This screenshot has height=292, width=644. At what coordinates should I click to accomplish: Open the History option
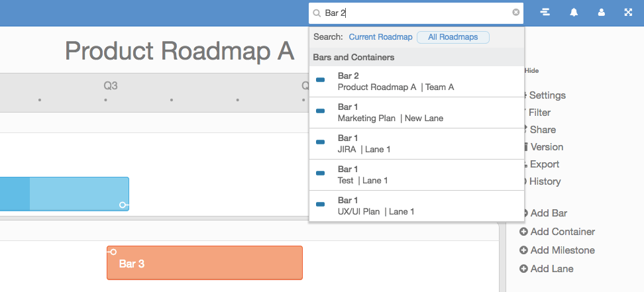[545, 181]
